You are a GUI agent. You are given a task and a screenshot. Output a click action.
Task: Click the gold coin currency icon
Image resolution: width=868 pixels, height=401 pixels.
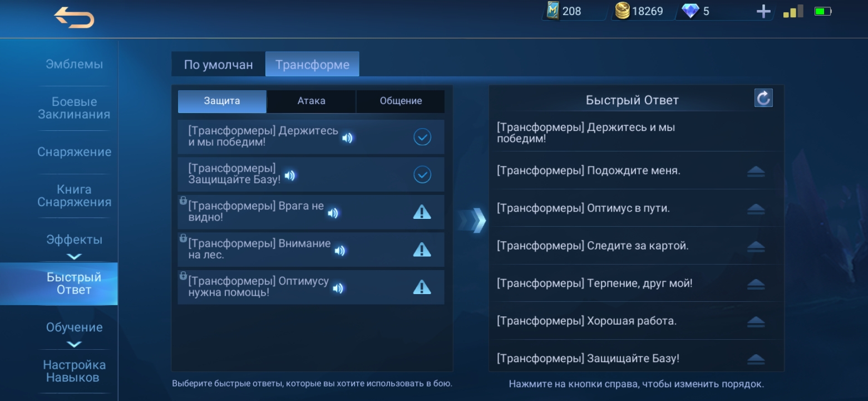tap(623, 11)
